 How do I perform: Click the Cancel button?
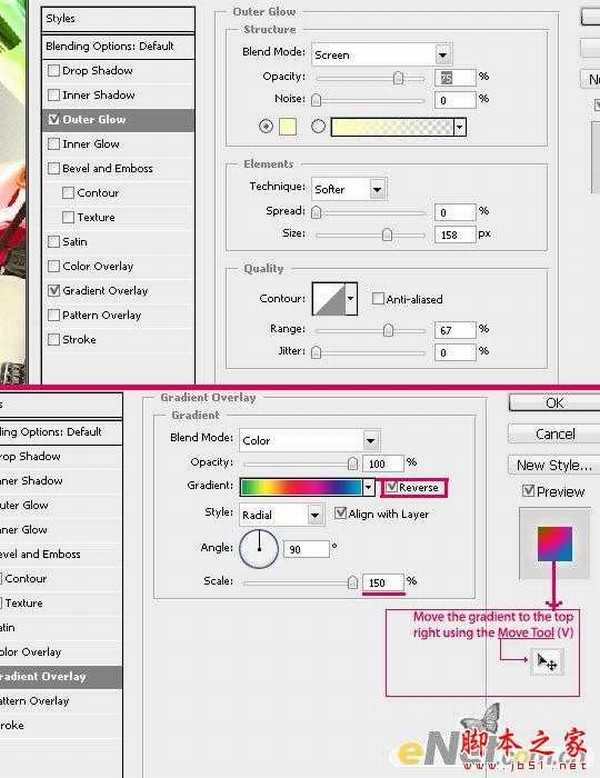point(554,434)
